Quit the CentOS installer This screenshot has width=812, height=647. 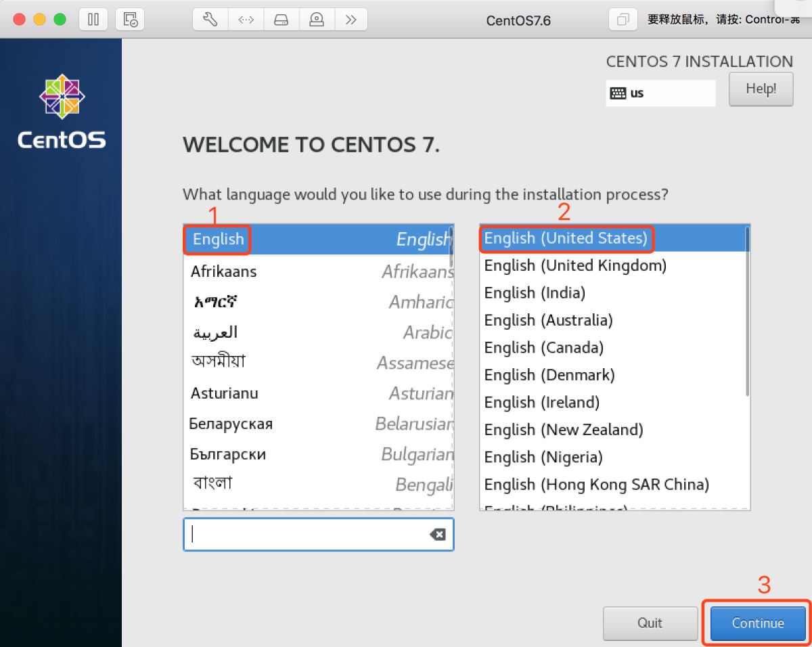(x=650, y=623)
